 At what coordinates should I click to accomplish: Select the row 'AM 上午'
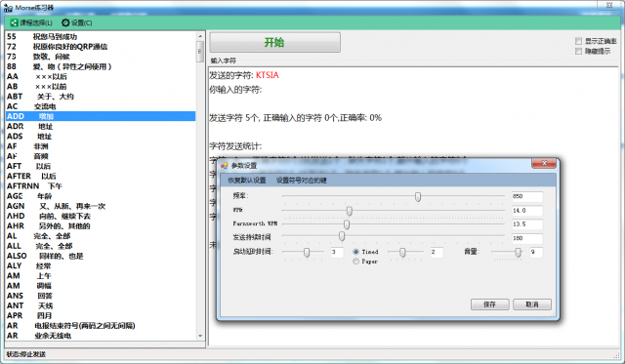click(x=101, y=275)
